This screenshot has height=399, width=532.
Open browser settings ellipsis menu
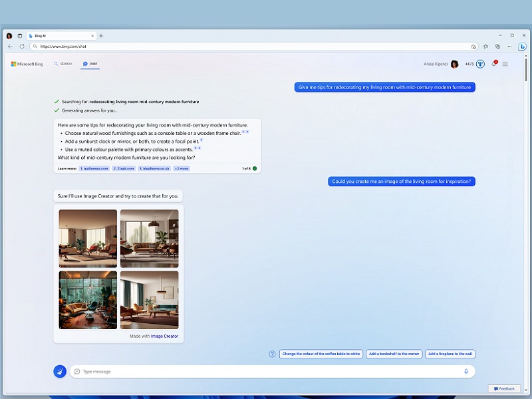509,47
